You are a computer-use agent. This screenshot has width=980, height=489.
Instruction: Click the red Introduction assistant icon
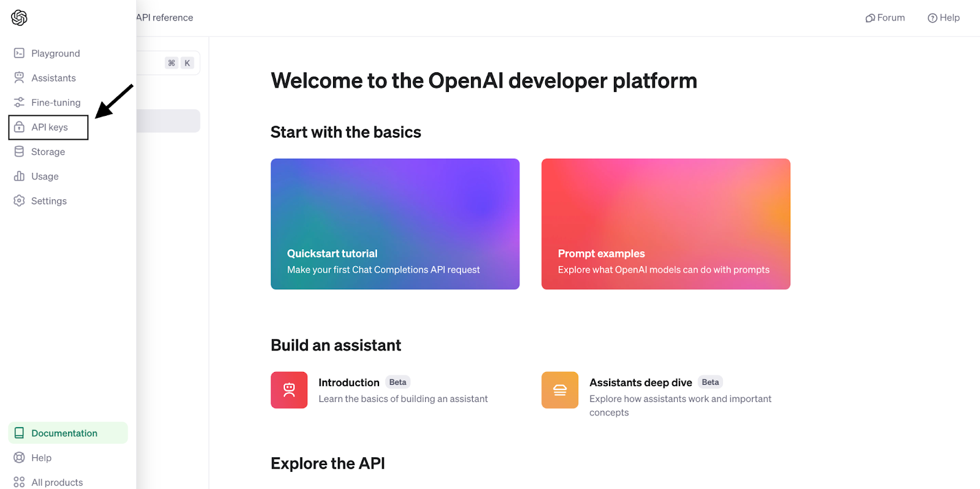[289, 390]
